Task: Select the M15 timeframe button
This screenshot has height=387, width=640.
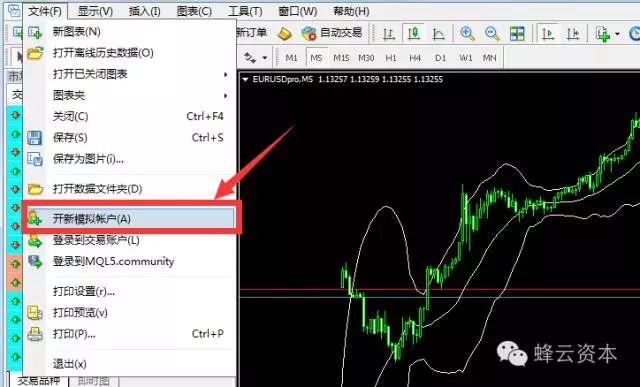Action: click(341, 58)
